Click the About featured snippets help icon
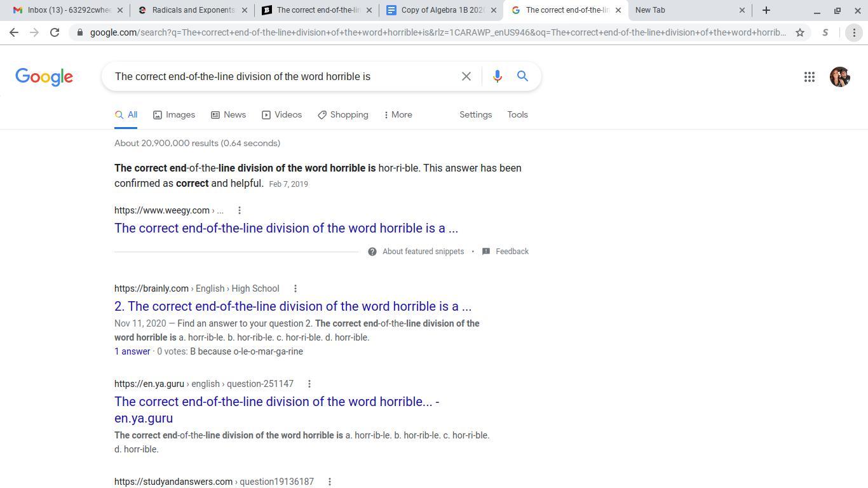This screenshot has width=868, height=488. [x=372, y=252]
